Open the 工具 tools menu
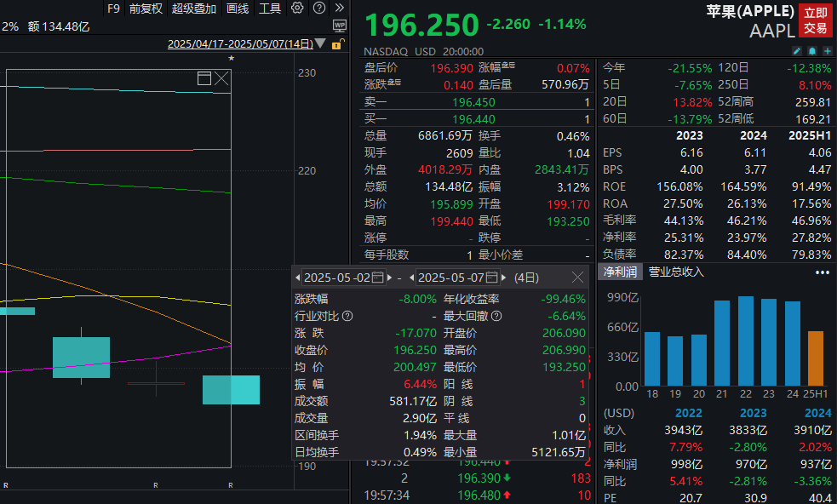Viewport: 837px width, 504px height. (x=270, y=9)
